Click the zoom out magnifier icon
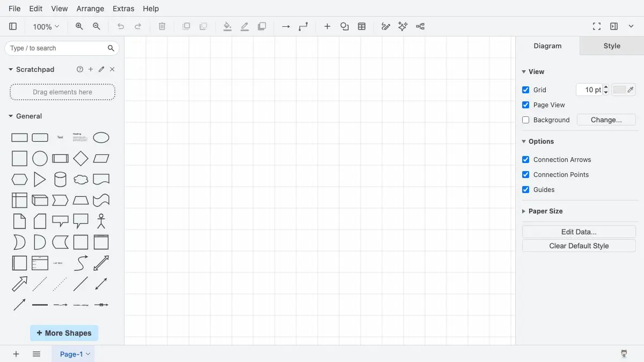The image size is (644, 362). (97, 26)
